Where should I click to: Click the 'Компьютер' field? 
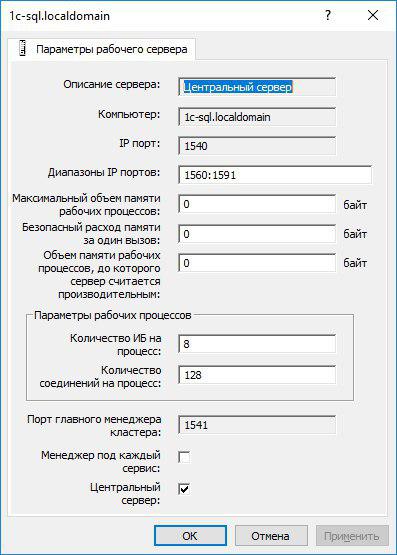click(x=257, y=117)
